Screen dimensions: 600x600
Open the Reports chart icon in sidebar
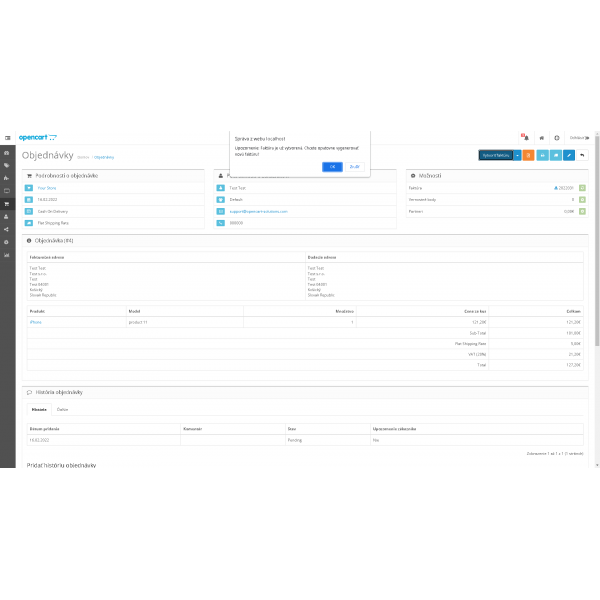pyautogui.click(x=7, y=255)
